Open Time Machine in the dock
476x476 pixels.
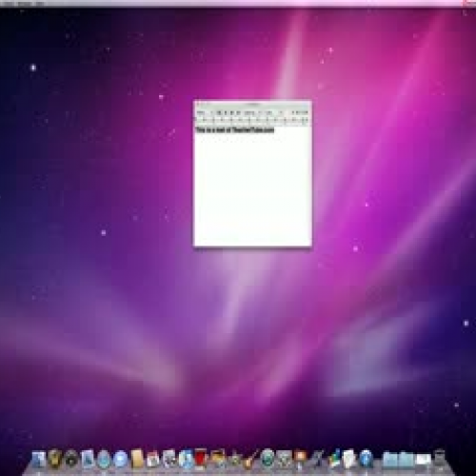(x=268, y=459)
